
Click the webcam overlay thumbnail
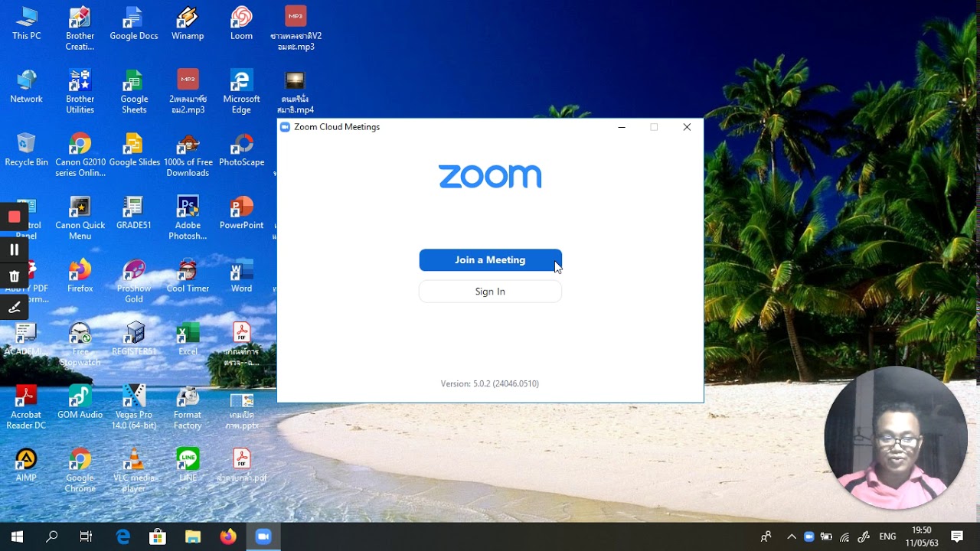(896, 438)
